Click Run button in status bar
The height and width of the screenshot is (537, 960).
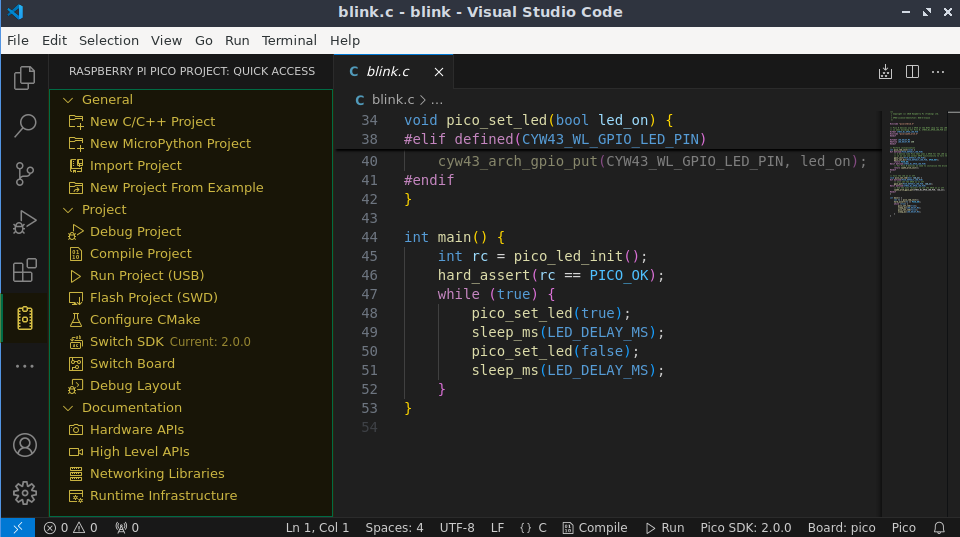pos(665,527)
